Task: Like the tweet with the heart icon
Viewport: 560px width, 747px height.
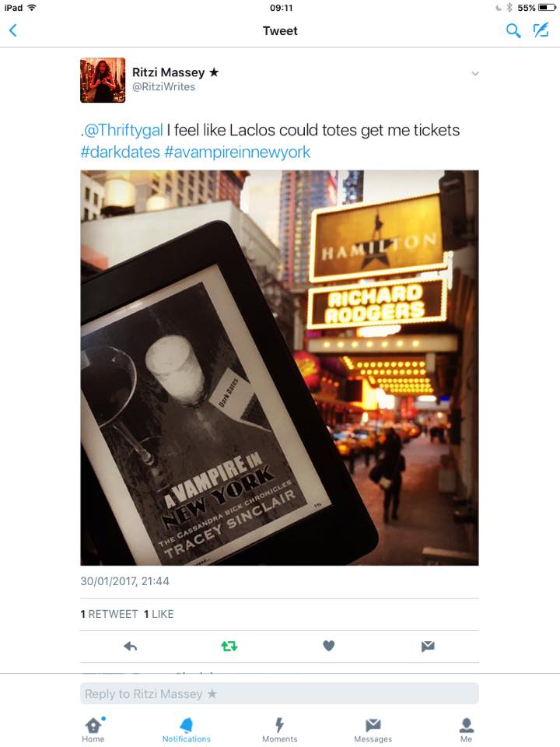Action: (328, 646)
